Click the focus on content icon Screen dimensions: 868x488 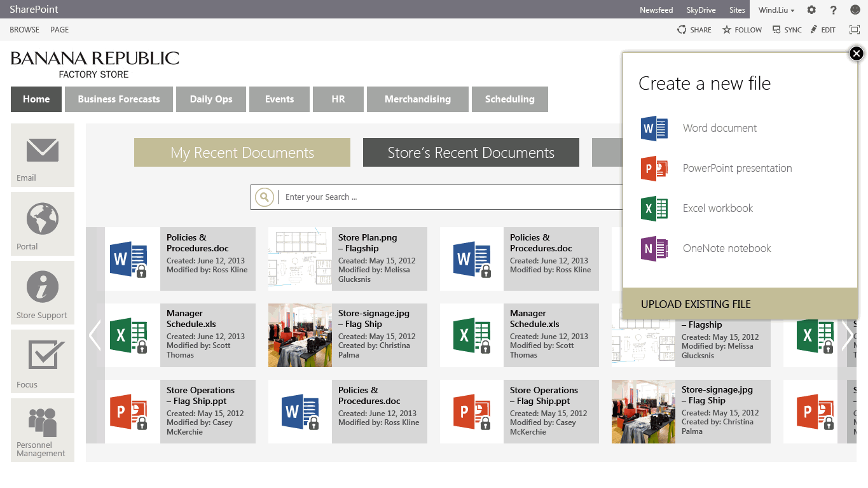(x=855, y=30)
